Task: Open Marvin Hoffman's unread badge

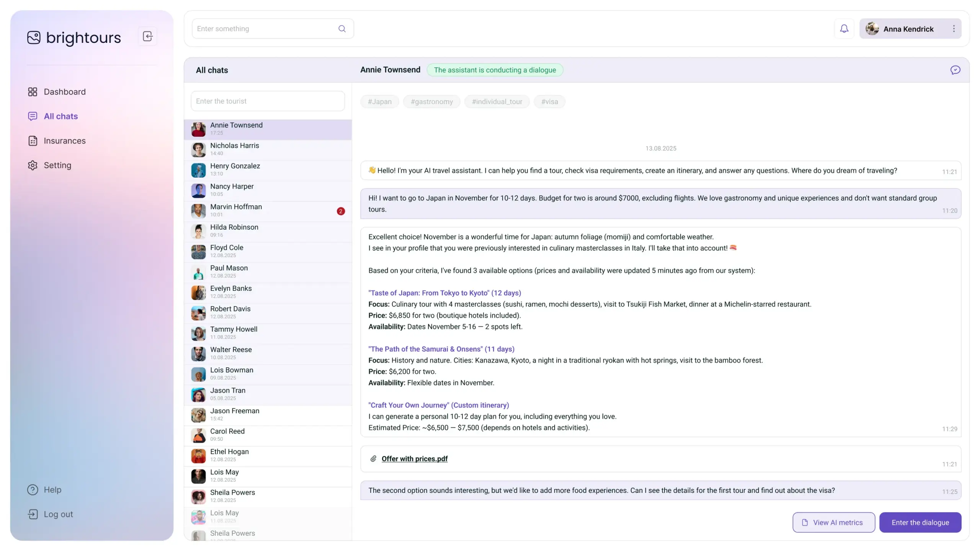Action: click(x=341, y=211)
